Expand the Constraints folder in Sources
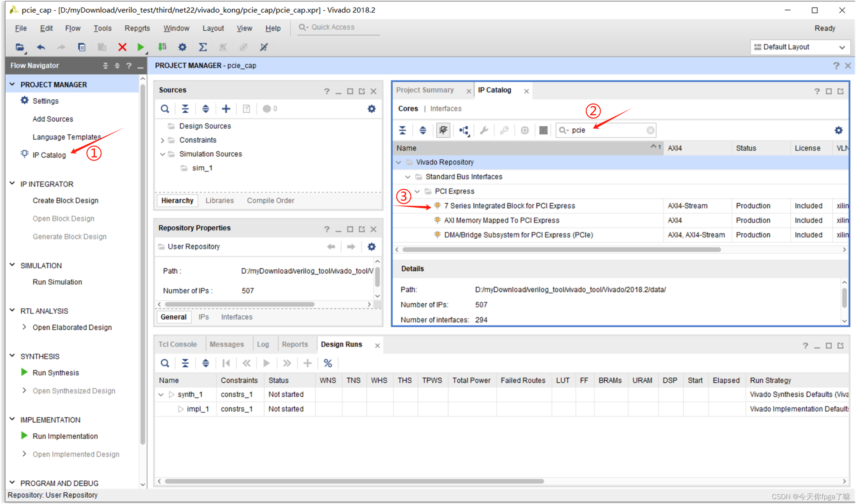The image size is (856, 504). coord(162,140)
